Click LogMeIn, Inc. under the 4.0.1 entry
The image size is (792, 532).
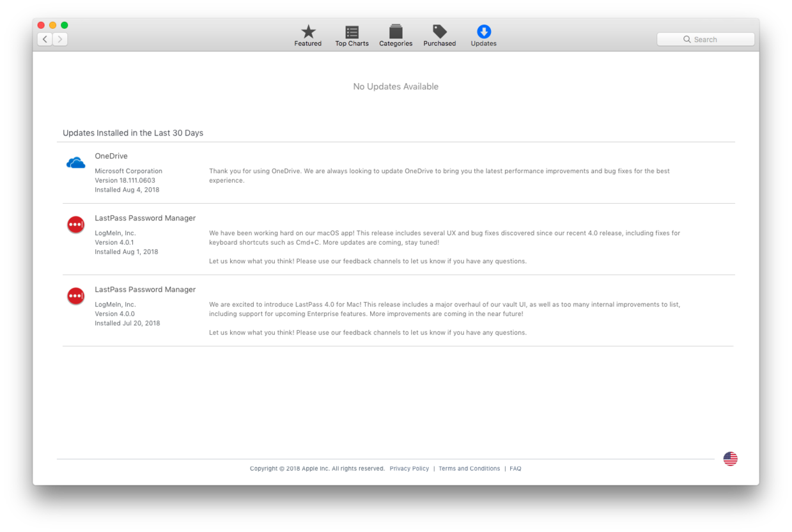(x=115, y=233)
